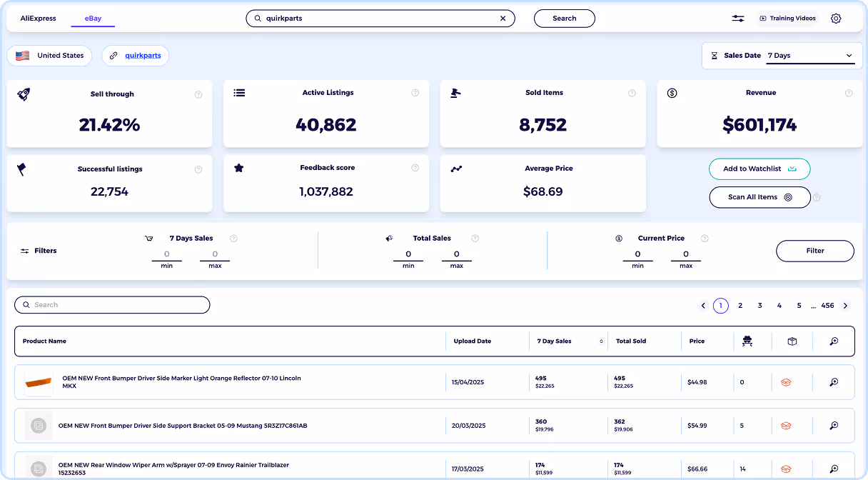Viewport: 868px width, 480px height.
Task: Set 7 Days Sales min field
Action: [166, 254]
